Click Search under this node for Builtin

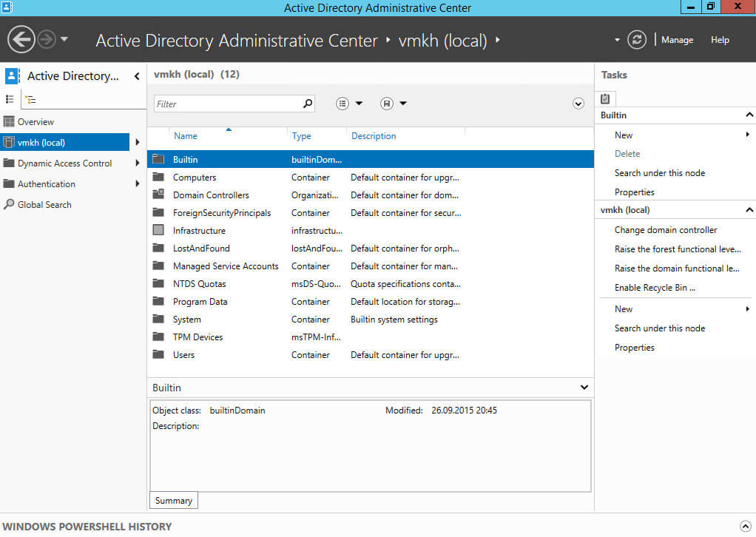click(x=660, y=173)
